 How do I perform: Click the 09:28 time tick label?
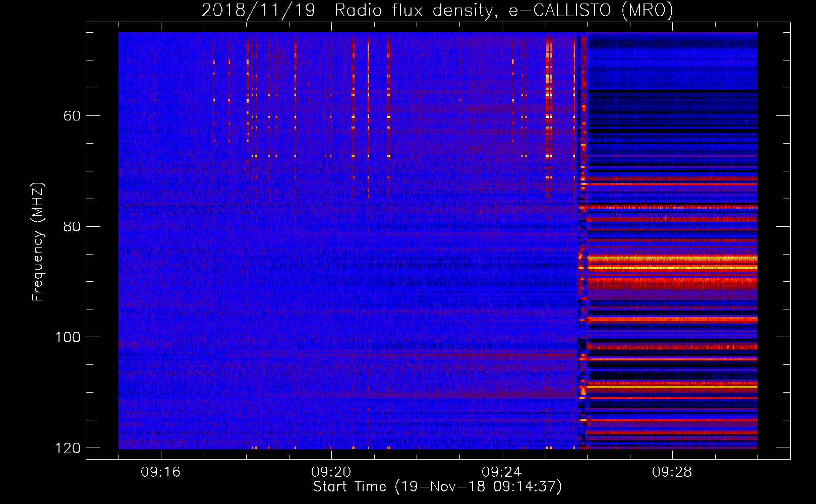pyautogui.click(x=672, y=472)
